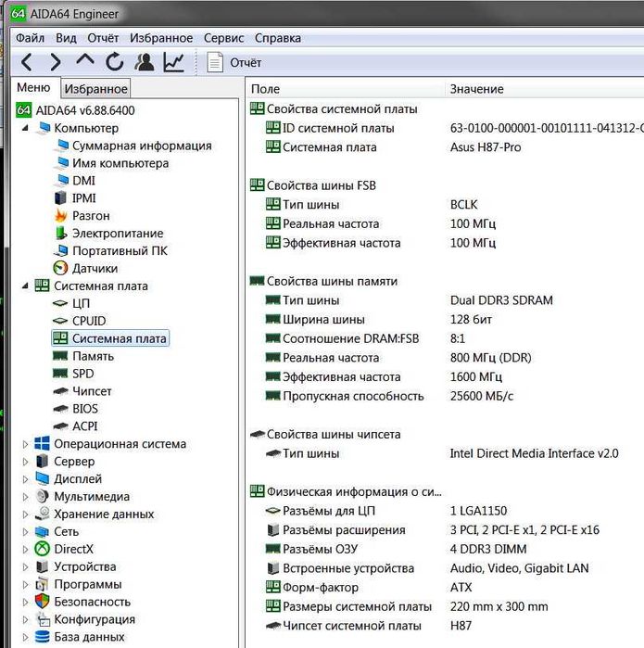Image resolution: width=644 pixels, height=648 pixels.
Task: Select Суммарная информация tree item
Action: (x=142, y=146)
